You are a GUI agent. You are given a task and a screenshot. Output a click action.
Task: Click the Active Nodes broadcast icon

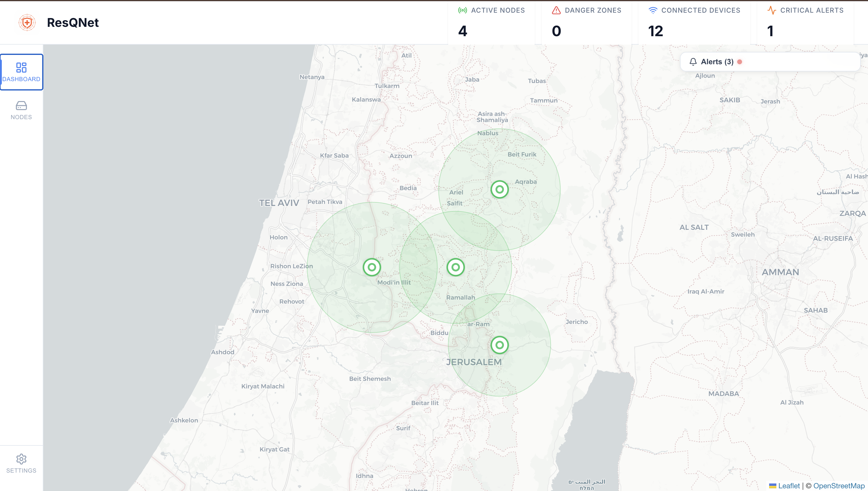tap(462, 11)
